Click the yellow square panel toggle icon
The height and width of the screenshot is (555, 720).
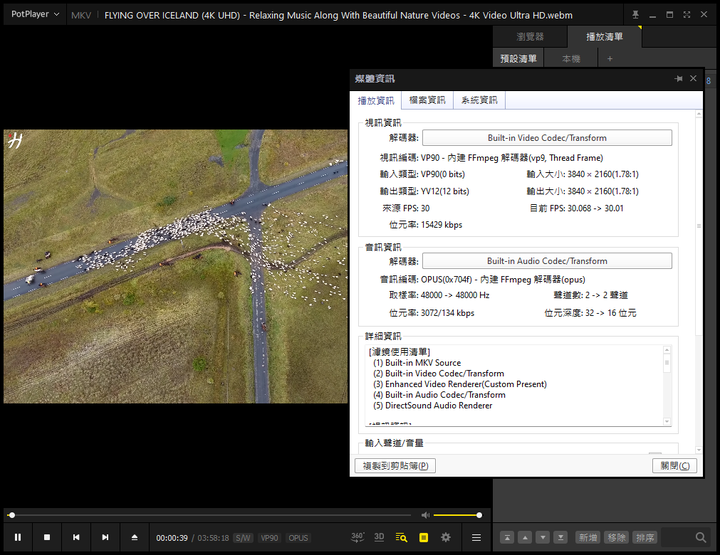point(423,537)
